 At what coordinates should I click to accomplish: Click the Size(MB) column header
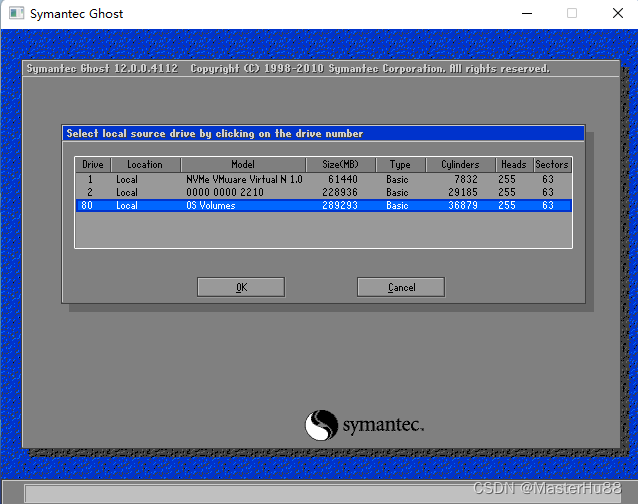341,165
